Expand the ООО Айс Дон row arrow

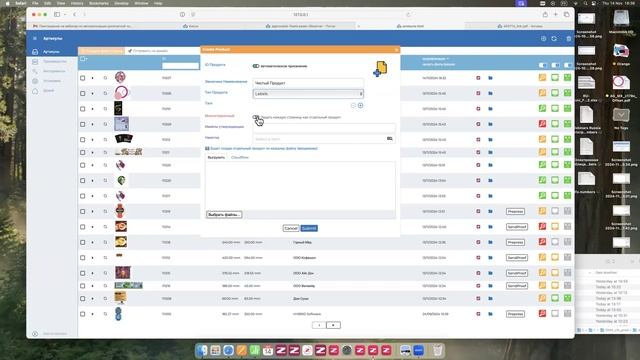(x=93, y=273)
